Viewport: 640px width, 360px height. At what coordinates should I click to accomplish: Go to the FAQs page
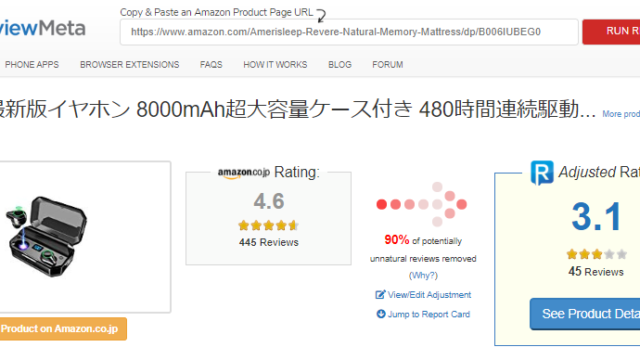tap(211, 64)
